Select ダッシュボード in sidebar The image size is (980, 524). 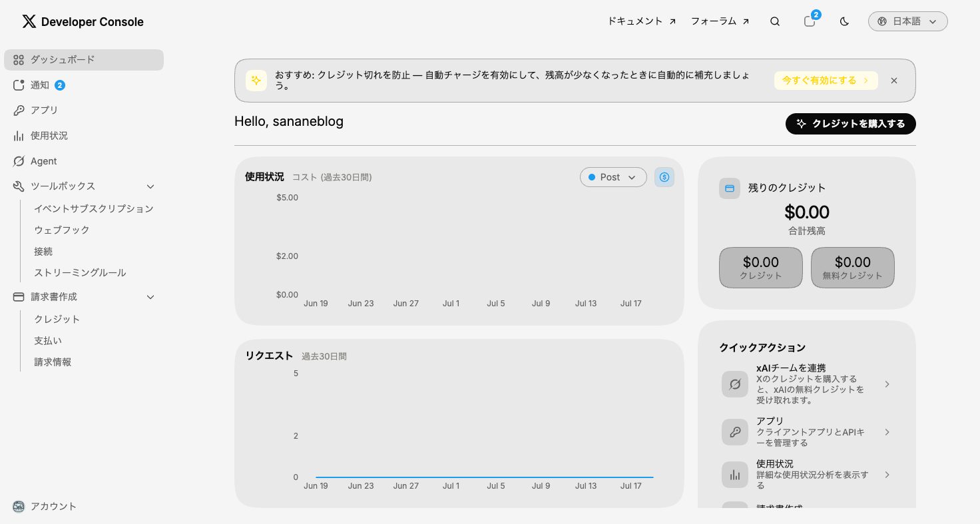tap(84, 60)
